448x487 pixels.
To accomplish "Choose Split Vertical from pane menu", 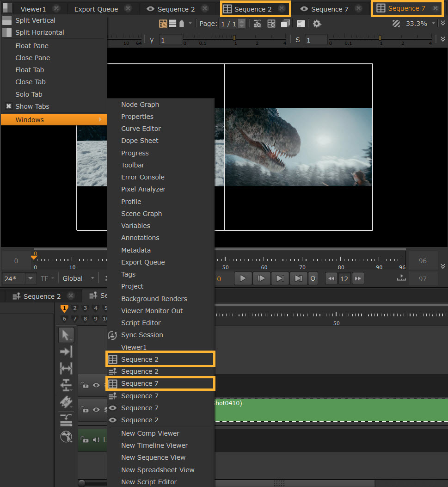I will pyautogui.click(x=35, y=20).
